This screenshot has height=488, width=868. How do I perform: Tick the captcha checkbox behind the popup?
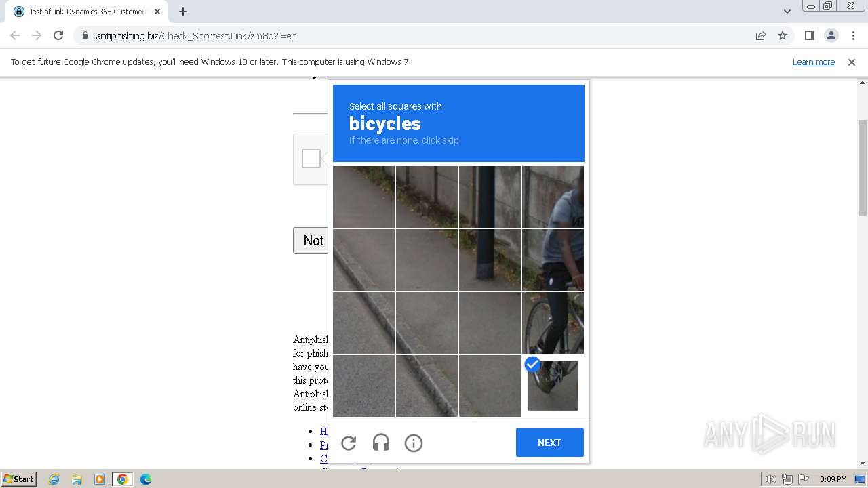click(311, 159)
